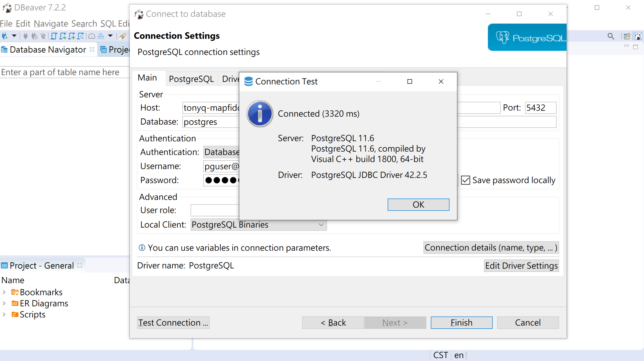Click the search magnifier icon in toolbar
Viewport: 644px width, 361px height.
tap(611, 36)
